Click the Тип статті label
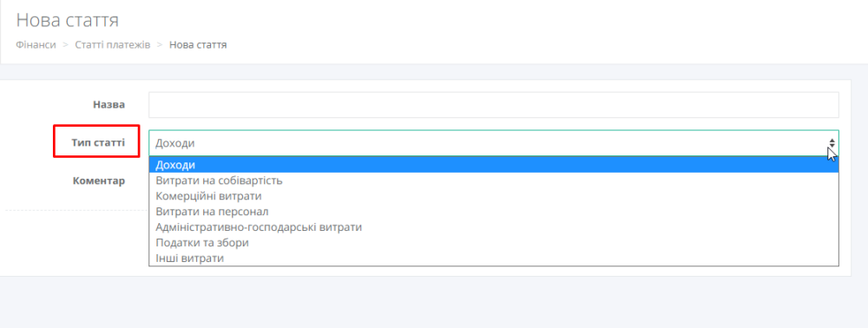Image resolution: width=868 pixels, height=328 pixels. 98,142
